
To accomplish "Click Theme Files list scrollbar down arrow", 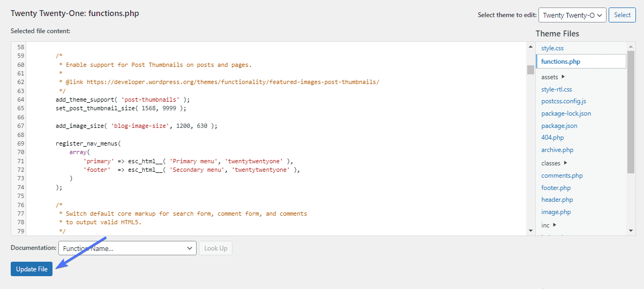I will pos(631,231).
